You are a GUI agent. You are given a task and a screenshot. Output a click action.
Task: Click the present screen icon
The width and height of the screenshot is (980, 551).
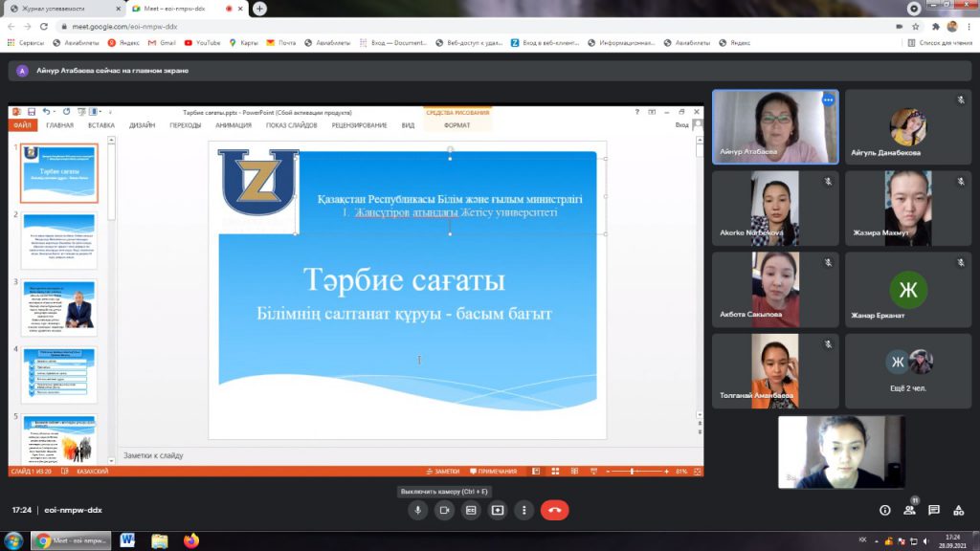[498, 510]
